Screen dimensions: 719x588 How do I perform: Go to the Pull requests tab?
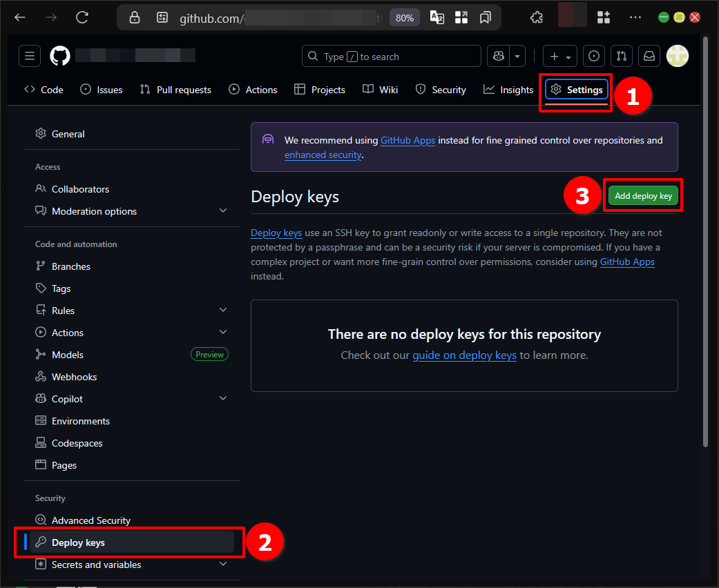(x=175, y=90)
